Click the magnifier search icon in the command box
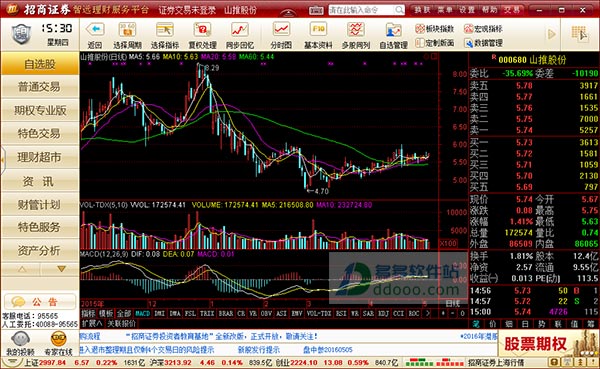Image resolution: width=600 pixels, height=369 pixels. (x=399, y=10)
